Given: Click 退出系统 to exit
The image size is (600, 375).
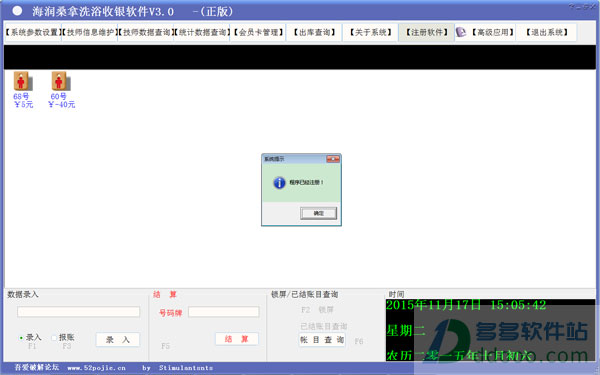Looking at the screenshot, I should point(546,33).
